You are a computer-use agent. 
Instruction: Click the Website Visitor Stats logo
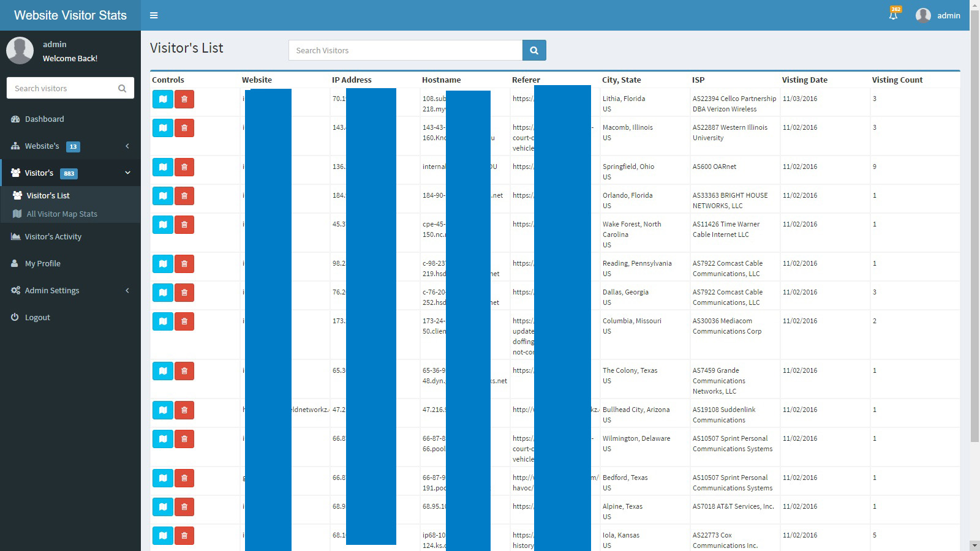(70, 15)
